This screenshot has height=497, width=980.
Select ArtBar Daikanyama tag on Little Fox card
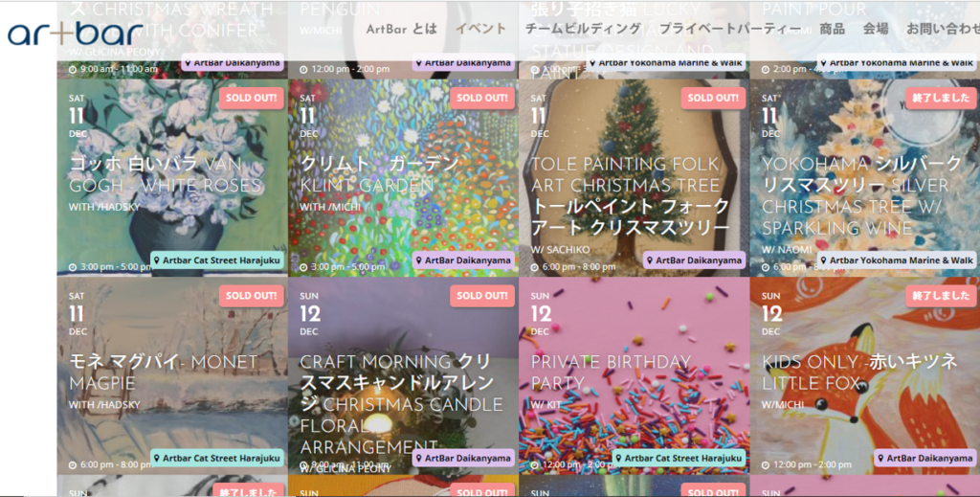click(925, 459)
